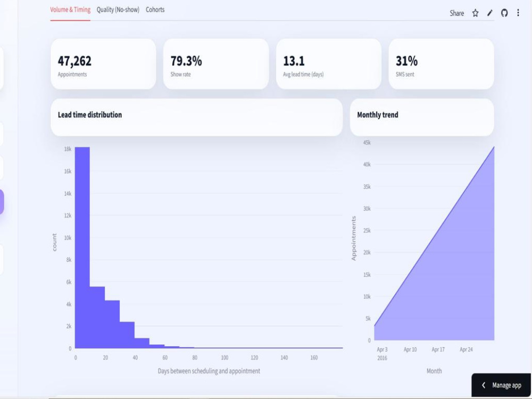The height and width of the screenshot is (399, 532).
Task: Click the chevron beside Manage app
Action: [484, 385]
